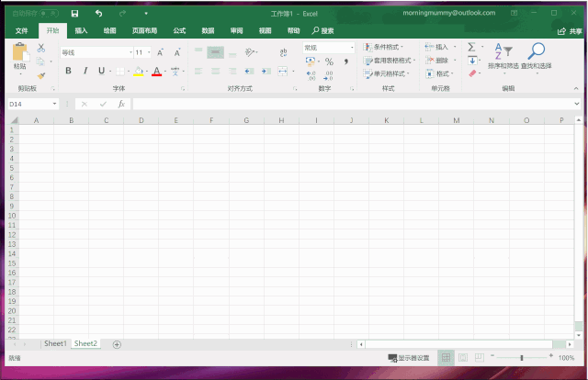The height and width of the screenshot is (380, 588).
Task: Activate the Format Painter brush
Action: click(x=40, y=75)
